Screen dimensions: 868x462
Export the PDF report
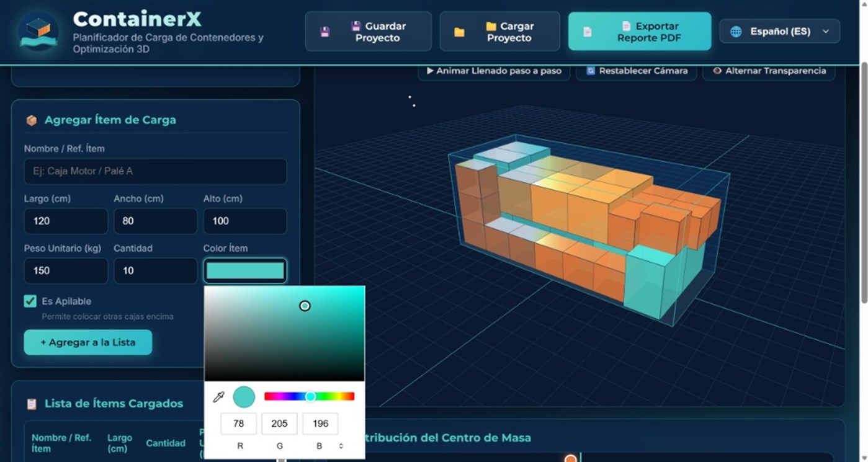click(x=640, y=32)
